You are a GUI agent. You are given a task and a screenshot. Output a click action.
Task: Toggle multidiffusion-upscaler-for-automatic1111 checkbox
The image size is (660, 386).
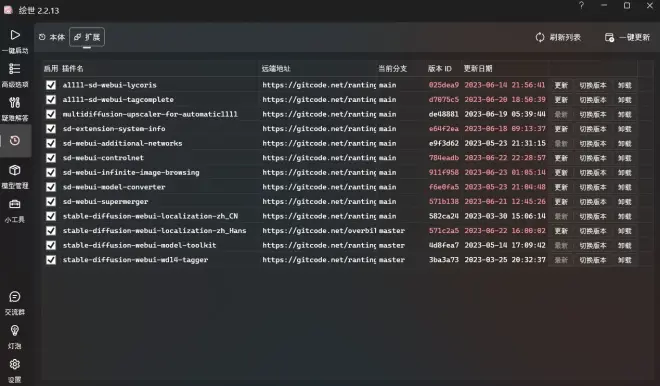(51, 114)
